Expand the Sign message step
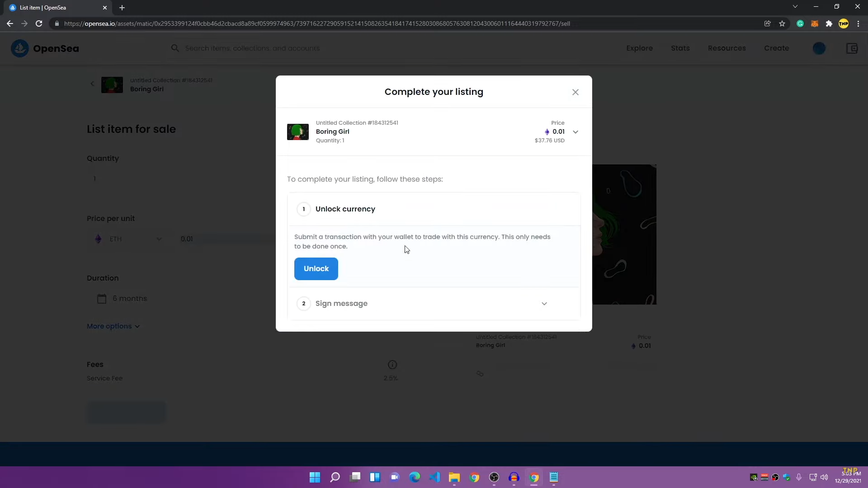The height and width of the screenshot is (488, 868). tap(434, 304)
